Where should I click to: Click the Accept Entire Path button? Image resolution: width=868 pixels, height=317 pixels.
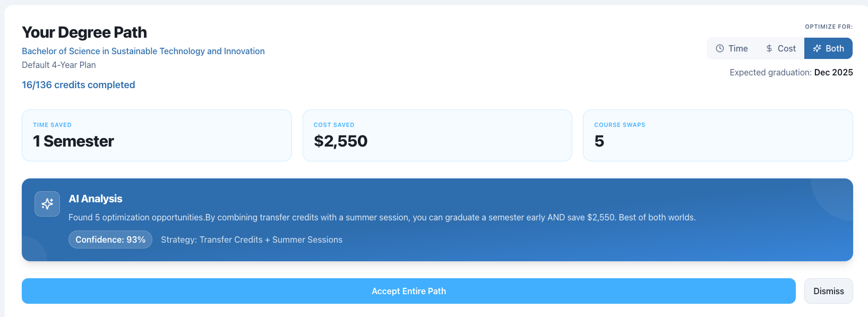coord(408,291)
